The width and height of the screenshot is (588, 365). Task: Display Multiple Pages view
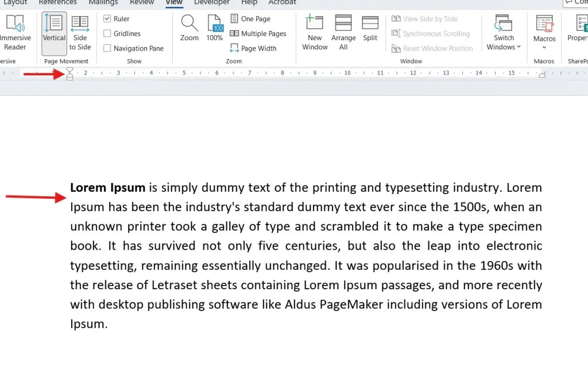pyautogui.click(x=258, y=33)
